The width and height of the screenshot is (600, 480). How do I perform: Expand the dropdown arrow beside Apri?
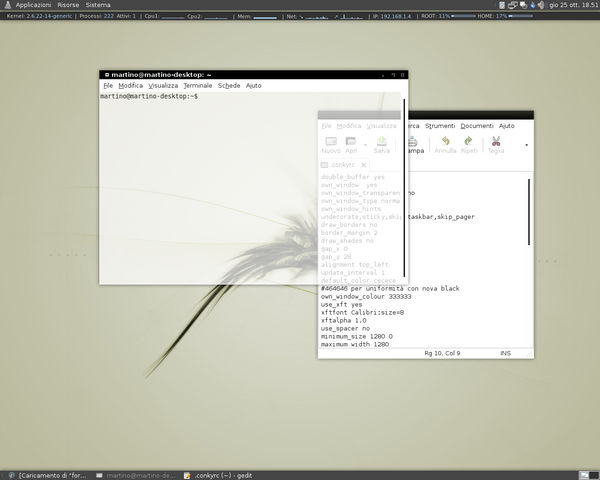point(364,144)
